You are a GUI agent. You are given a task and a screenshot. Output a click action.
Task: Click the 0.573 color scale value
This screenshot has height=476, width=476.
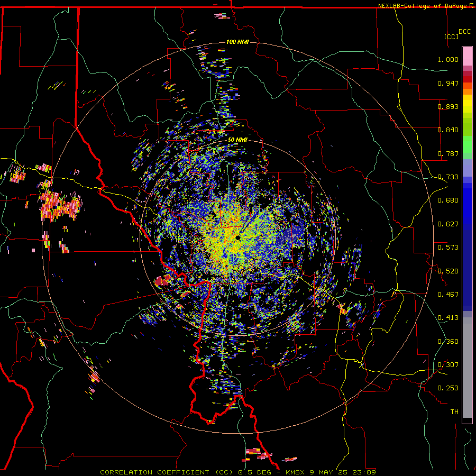tap(448, 248)
